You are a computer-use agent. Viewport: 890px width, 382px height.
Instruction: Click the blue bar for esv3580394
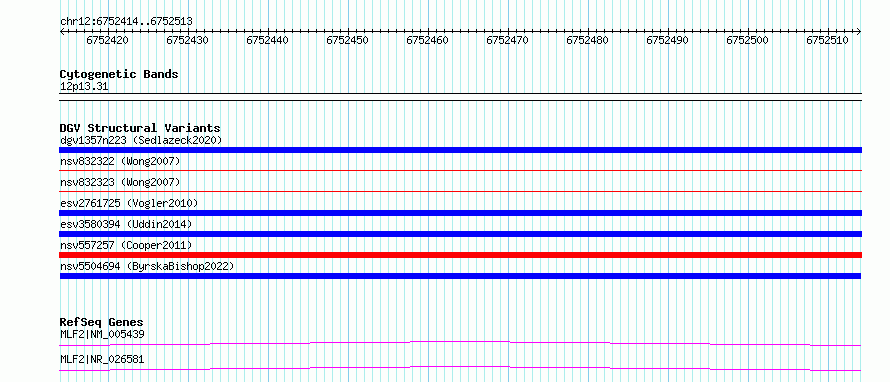(460, 234)
